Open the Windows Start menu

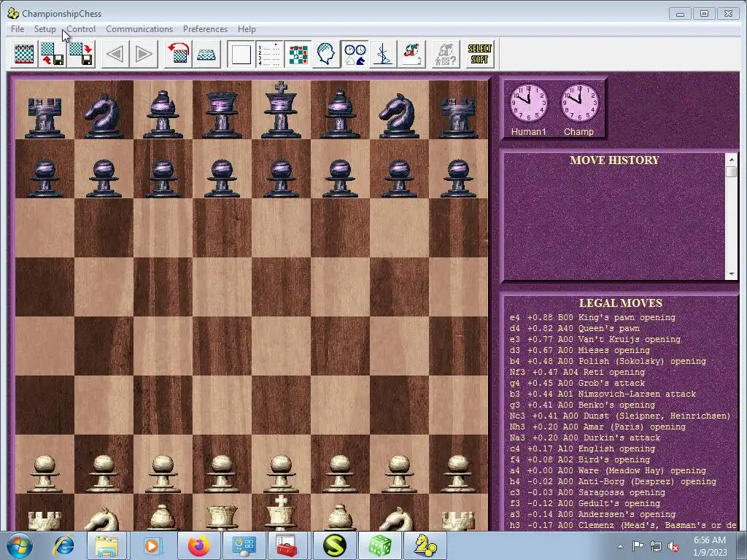(x=20, y=545)
